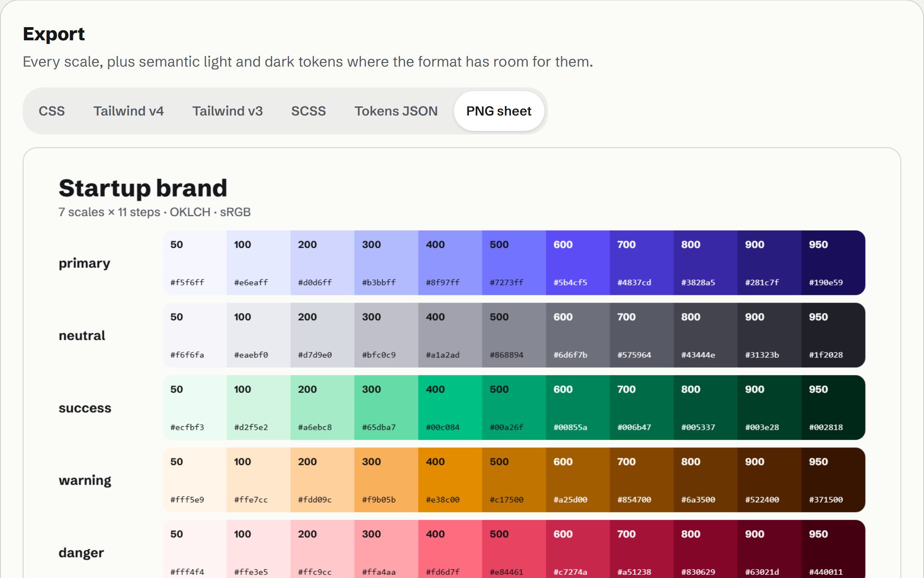The image size is (924, 578).
Task: Select the Tailwind v3 tab
Action: (x=227, y=111)
